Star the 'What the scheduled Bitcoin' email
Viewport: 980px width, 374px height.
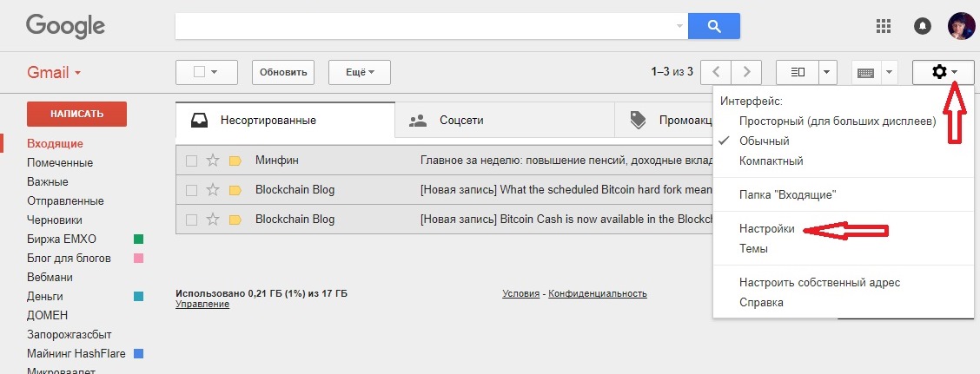click(x=213, y=190)
